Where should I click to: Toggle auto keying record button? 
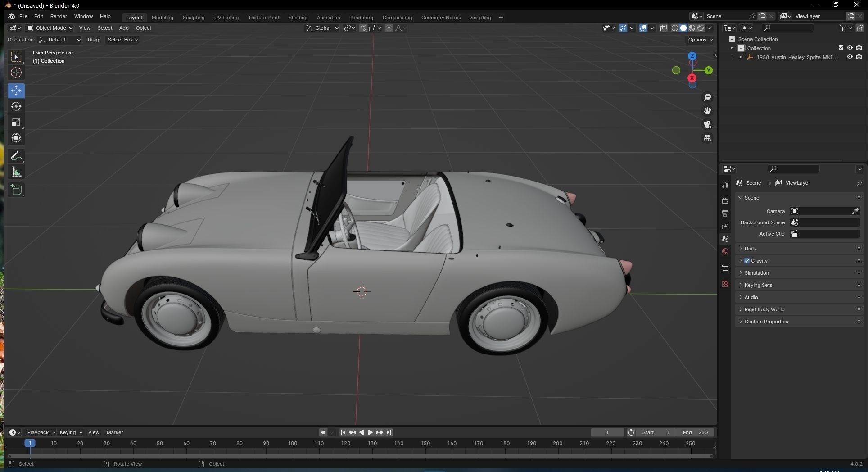click(x=323, y=432)
